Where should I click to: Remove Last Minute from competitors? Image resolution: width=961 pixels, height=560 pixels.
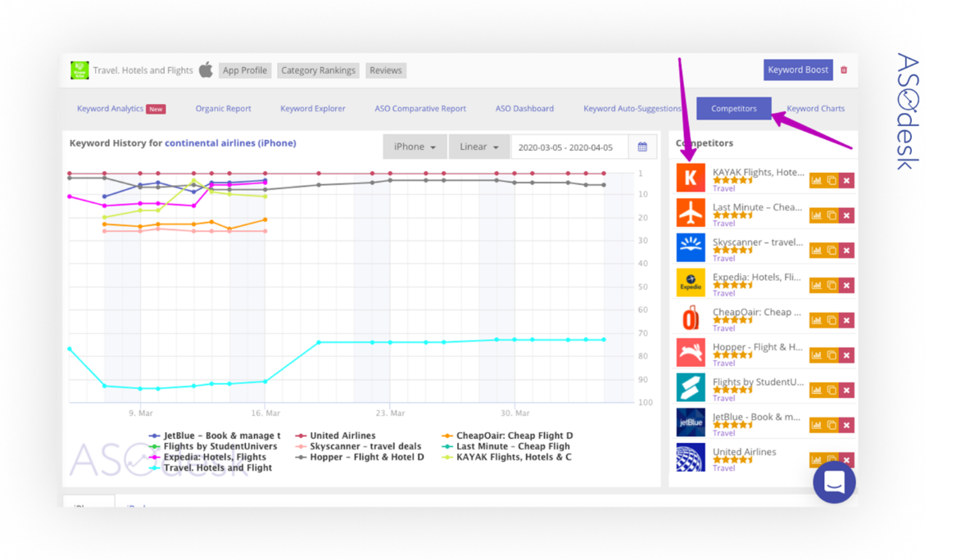pos(847,215)
